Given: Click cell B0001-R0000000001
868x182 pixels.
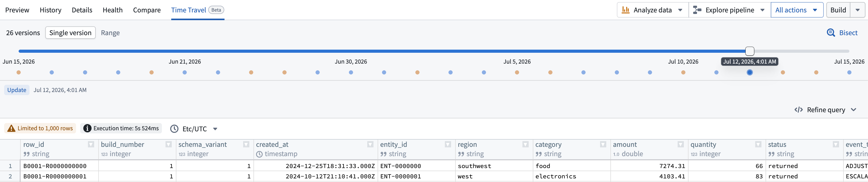Looking at the screenshot, I should tap(59, 176).
